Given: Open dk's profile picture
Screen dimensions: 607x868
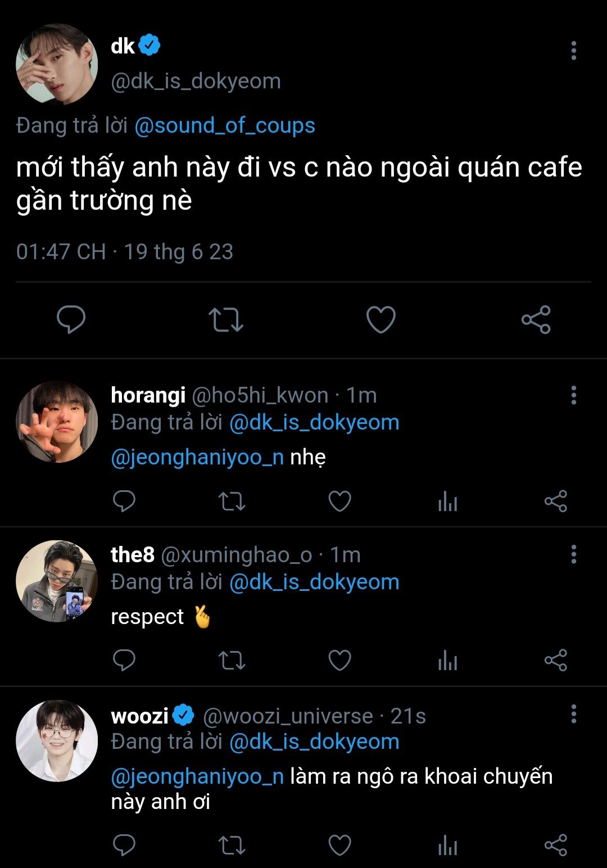Looking at the screenshot, I should pyautogui.click(x=57, y=64).
